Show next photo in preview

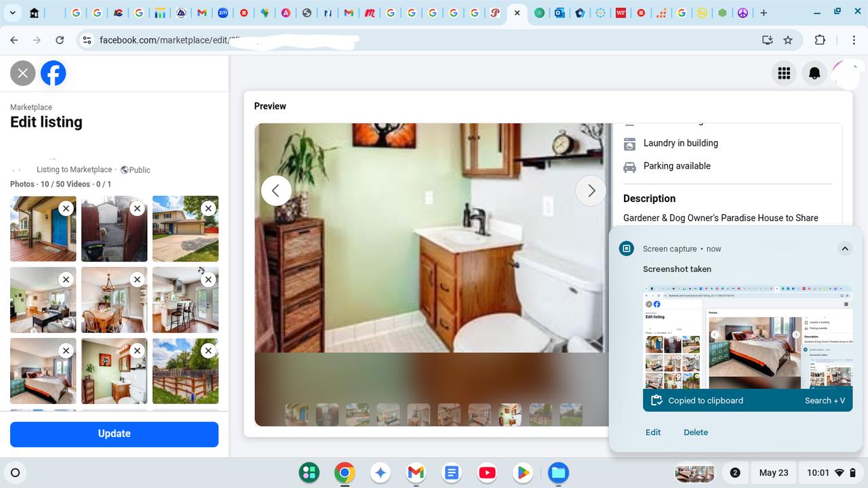click(x=591, y=191)
